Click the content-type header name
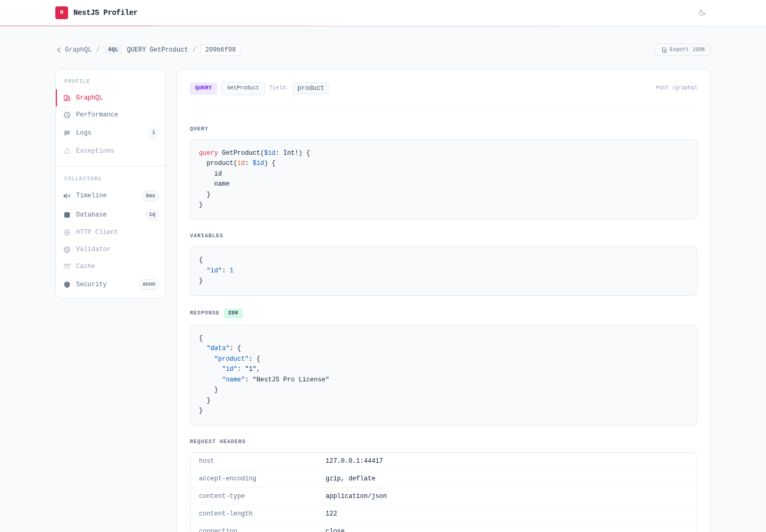Viewport: 766px width, 532px height. (222, 496)
